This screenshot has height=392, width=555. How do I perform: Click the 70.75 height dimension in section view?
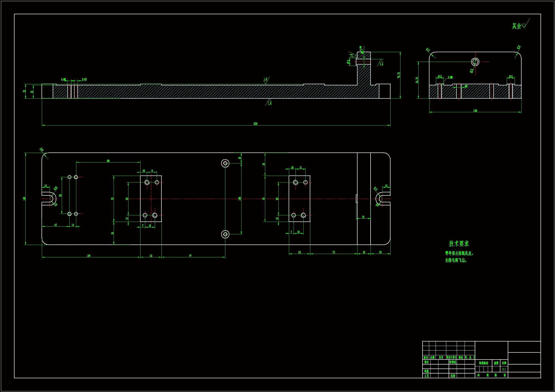tap(399, 75)
